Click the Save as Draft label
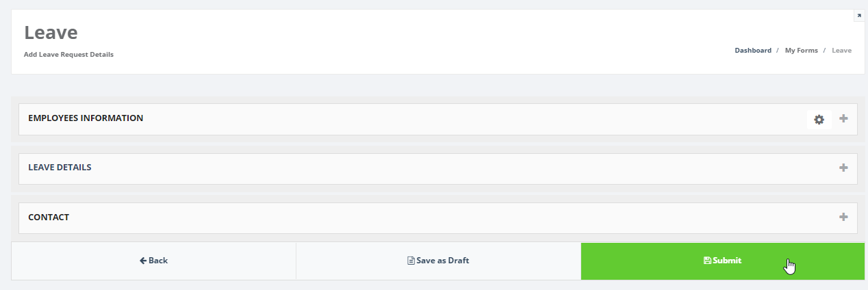 tap(442, 261)
